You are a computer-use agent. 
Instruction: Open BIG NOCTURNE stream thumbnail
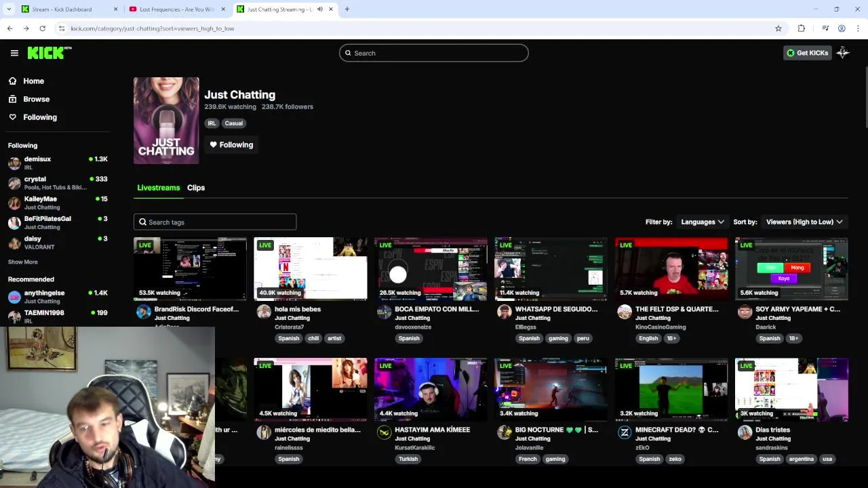coord(551,390)
